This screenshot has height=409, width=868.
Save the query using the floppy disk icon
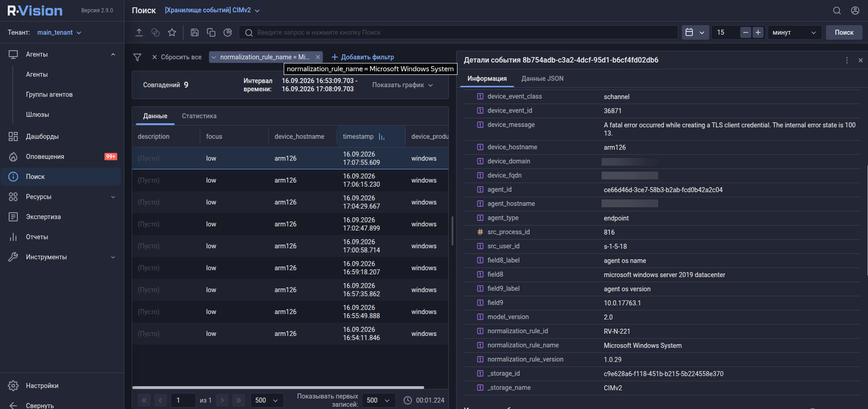point(195,32)
